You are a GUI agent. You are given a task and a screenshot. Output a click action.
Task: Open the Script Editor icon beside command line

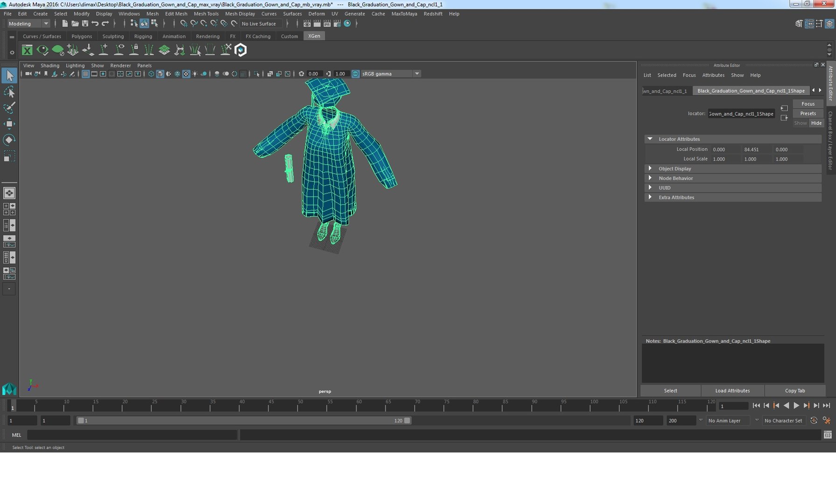[x=828, y=435]
